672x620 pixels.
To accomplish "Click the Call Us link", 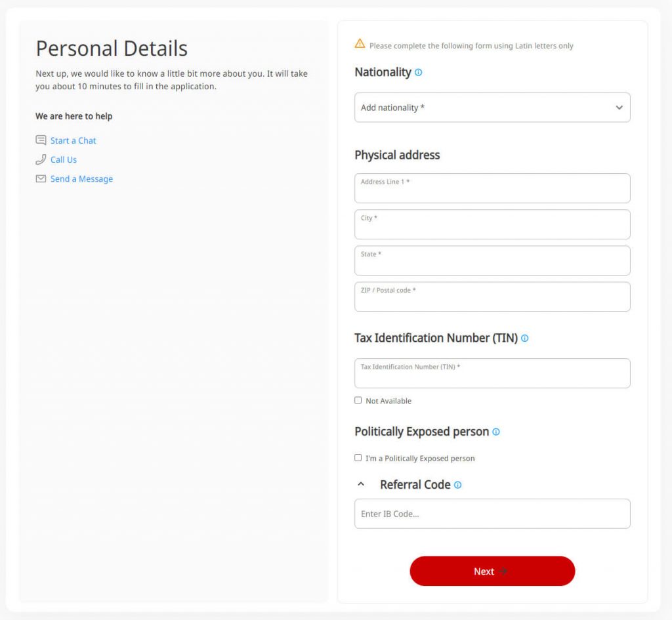I will 64,159.
